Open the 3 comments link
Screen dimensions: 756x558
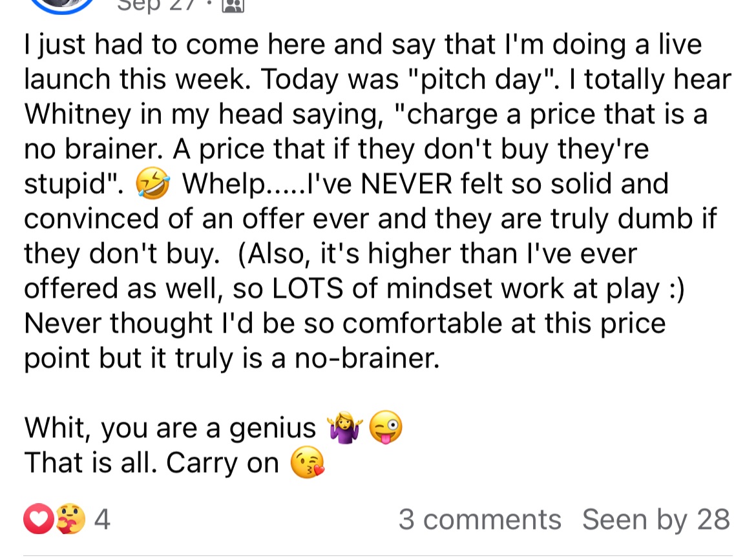(x=479, y=519)
